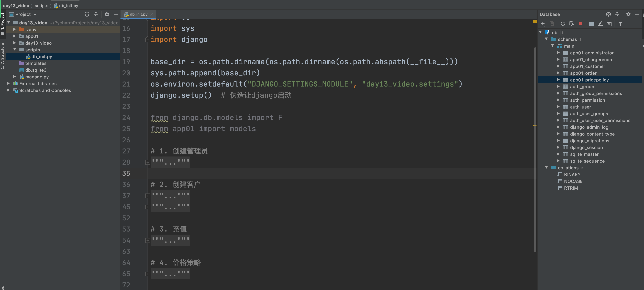
Task: Click the red Disconnect stop icon
Action: point(581,24)
